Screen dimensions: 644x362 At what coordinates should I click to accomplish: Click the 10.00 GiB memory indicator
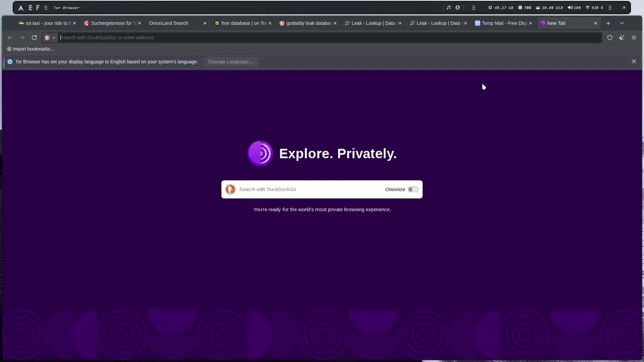549,8
